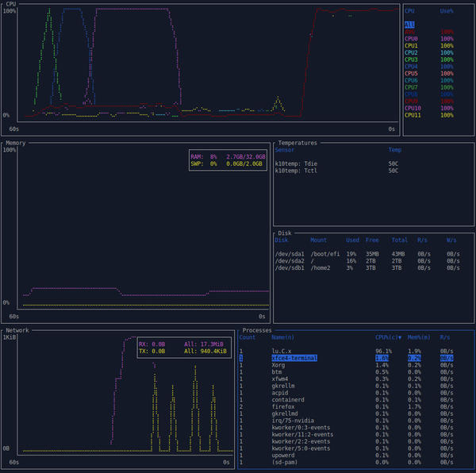This screenshot has height=473, width=476.
Task: Select CPU4 in the CPU legend
Action: pos(429,67)
